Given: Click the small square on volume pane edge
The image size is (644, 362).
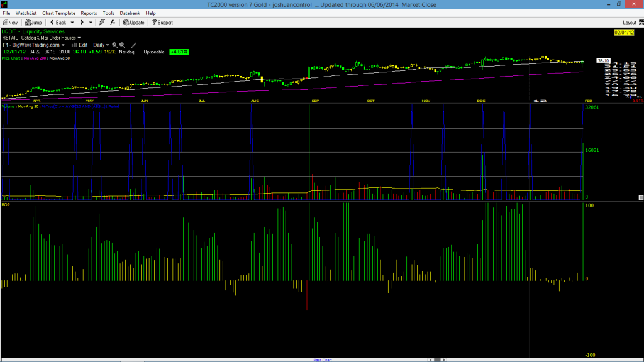Looking at the screenshot, I should pos(641,197).
